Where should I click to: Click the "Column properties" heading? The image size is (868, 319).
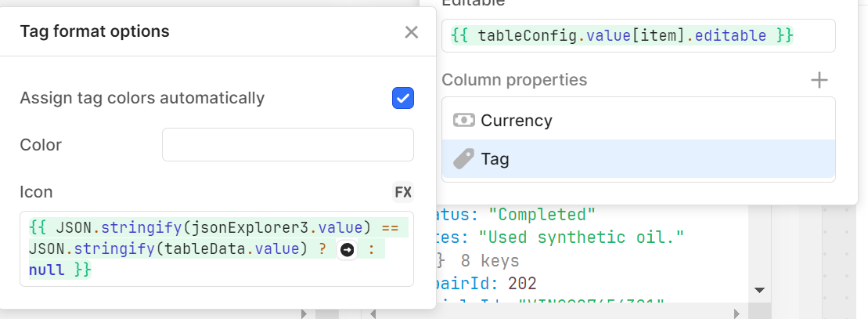click(514, 80)
